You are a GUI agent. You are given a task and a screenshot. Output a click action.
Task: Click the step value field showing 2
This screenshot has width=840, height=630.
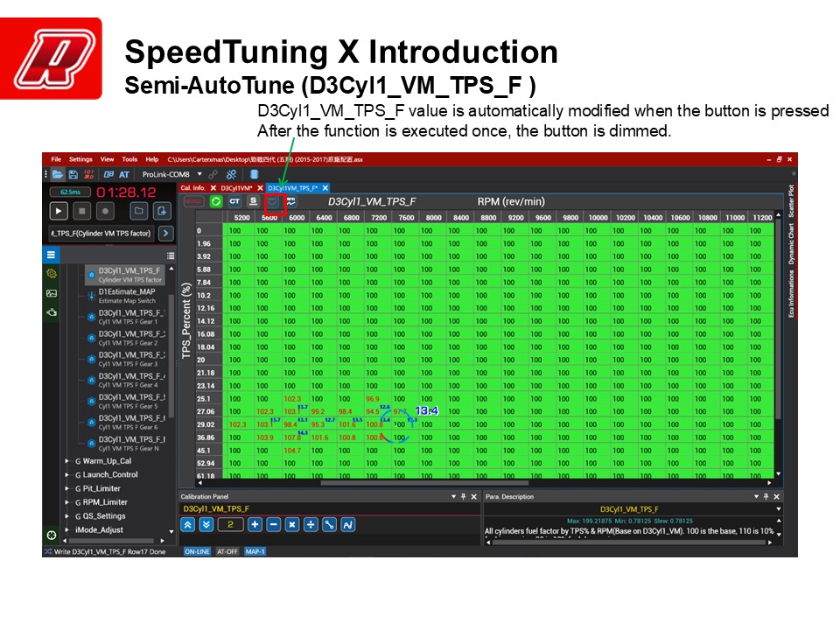point(230,524)
